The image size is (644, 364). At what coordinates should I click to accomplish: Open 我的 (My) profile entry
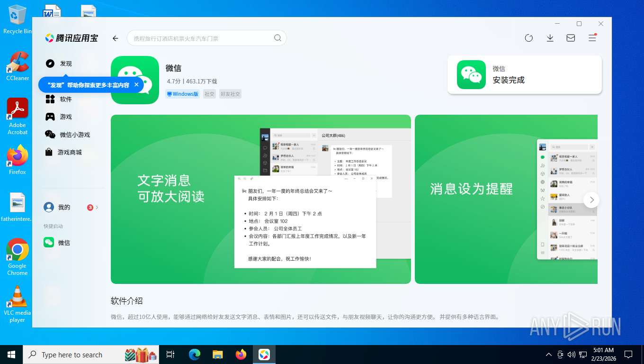57,207
